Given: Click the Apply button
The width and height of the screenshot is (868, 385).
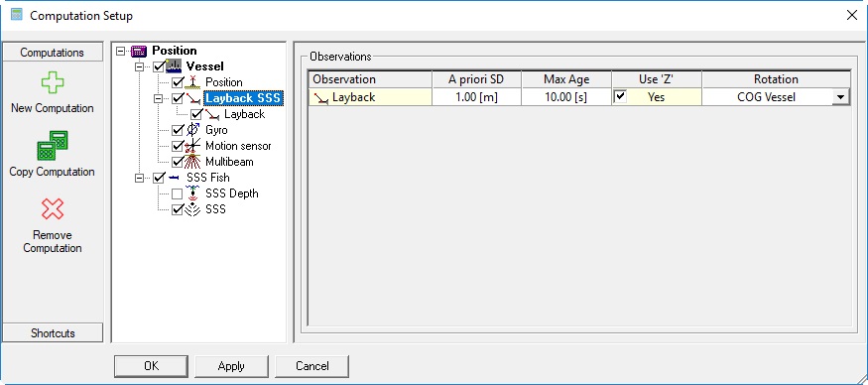Looking at the screenshot, I should click(x=231, y=366).
